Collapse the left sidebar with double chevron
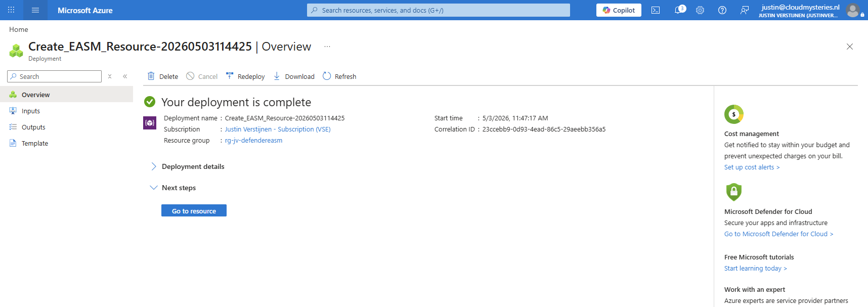Viewport: 868px width, 307px height. point(125,76)
